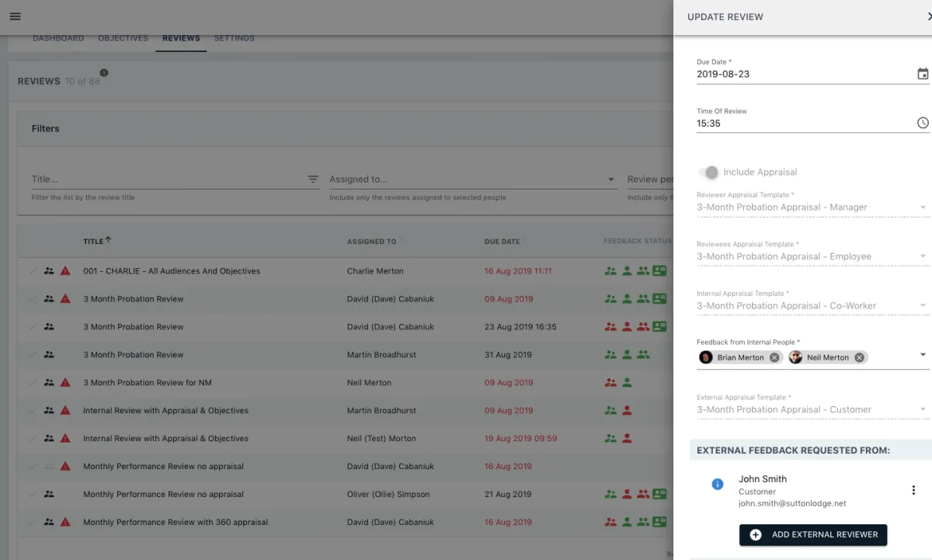Remove Neil Merton chip from internal people
932x560 pixels.
(x=859, y=357)
